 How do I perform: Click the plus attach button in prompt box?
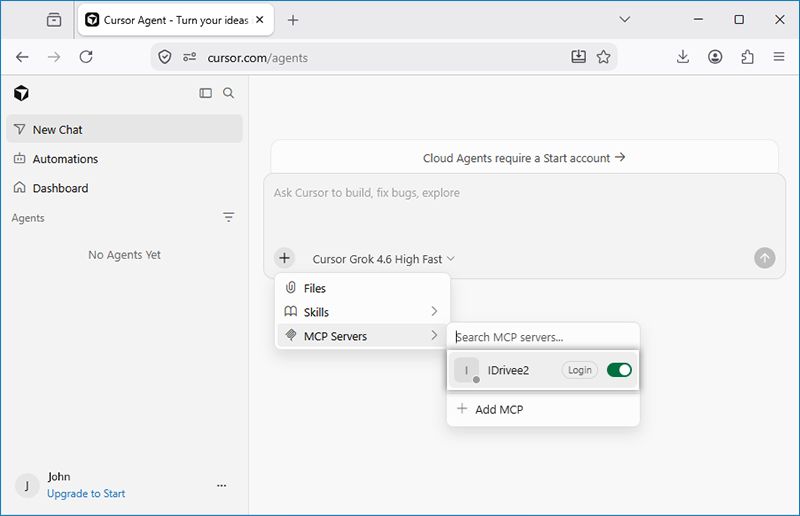(285, 258)
